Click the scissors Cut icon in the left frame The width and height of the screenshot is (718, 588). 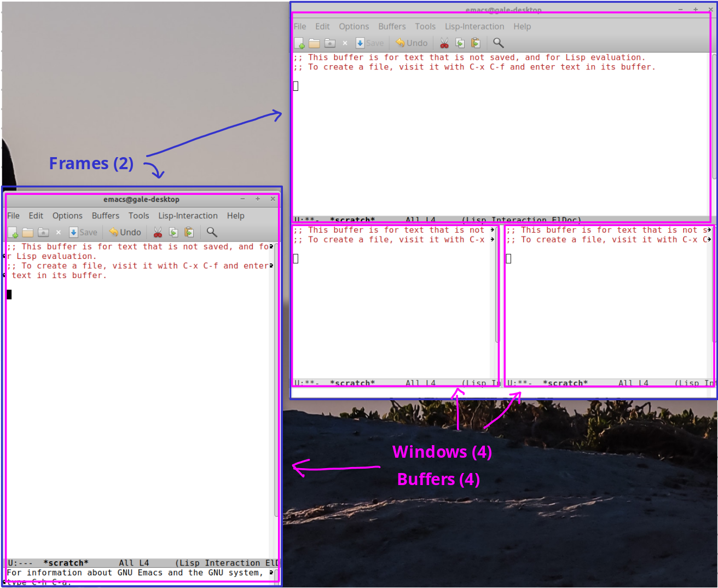pyautogui.click(x=158, y=233)
